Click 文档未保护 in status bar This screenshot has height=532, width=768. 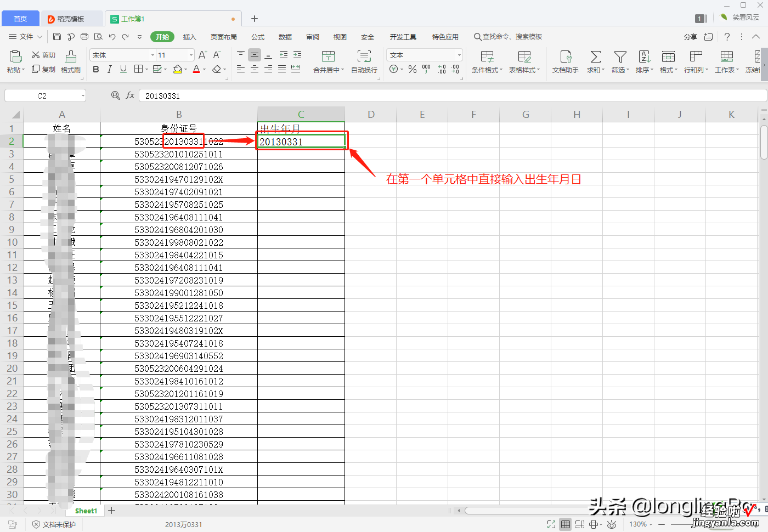coord(54,524)
